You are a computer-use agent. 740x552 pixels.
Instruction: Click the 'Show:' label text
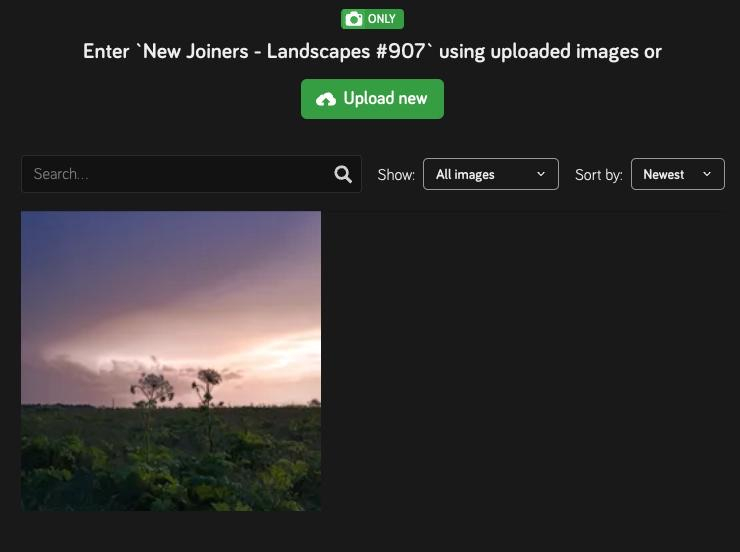(396, 175)
